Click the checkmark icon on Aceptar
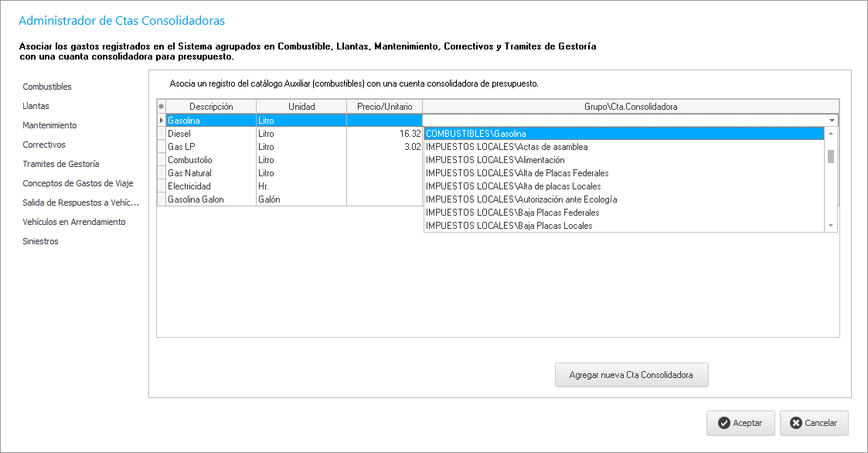The image size is (868, 453). coord(723,423)
